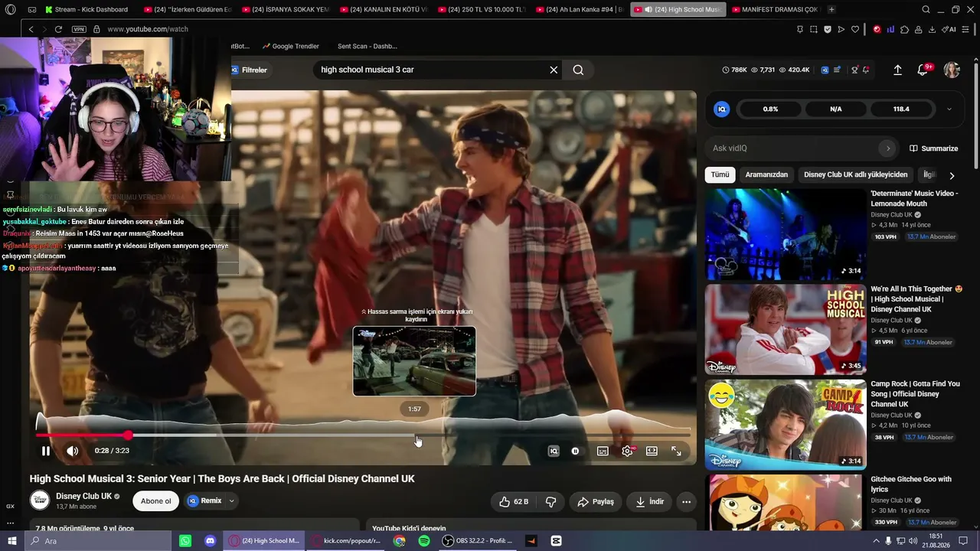Share the video with Paylaş

[596, 501]
